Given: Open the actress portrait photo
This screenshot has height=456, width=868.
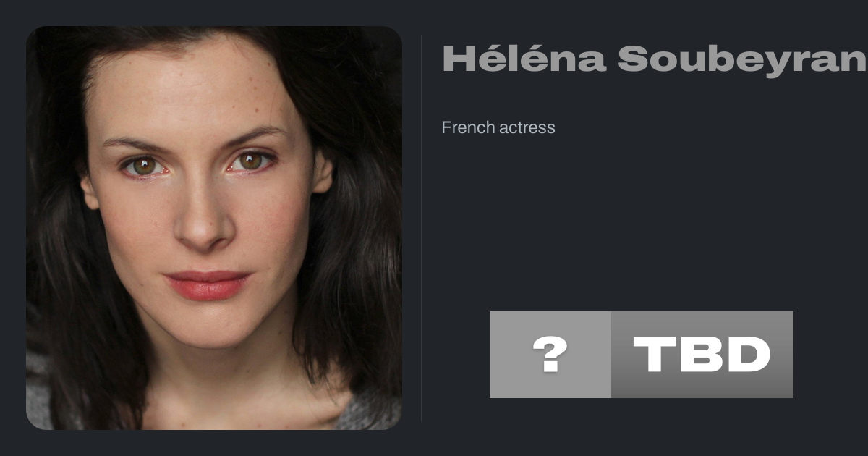Looking at the screenshot, I should pyautogui.click(x=214, y=228).
